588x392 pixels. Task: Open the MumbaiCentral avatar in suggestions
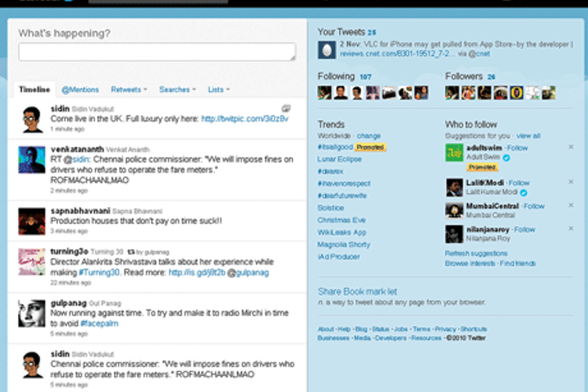454,210
